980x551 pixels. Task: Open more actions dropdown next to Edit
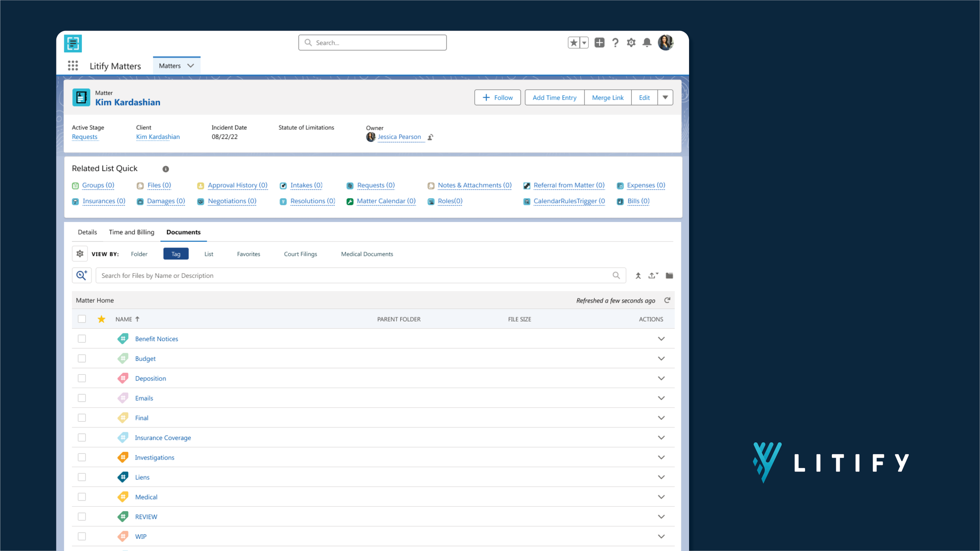pos(665,98)
